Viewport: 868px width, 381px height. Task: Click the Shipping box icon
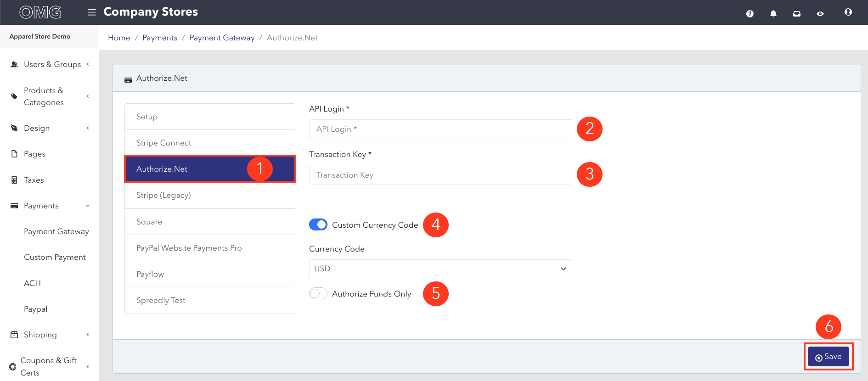pos(14,335)
